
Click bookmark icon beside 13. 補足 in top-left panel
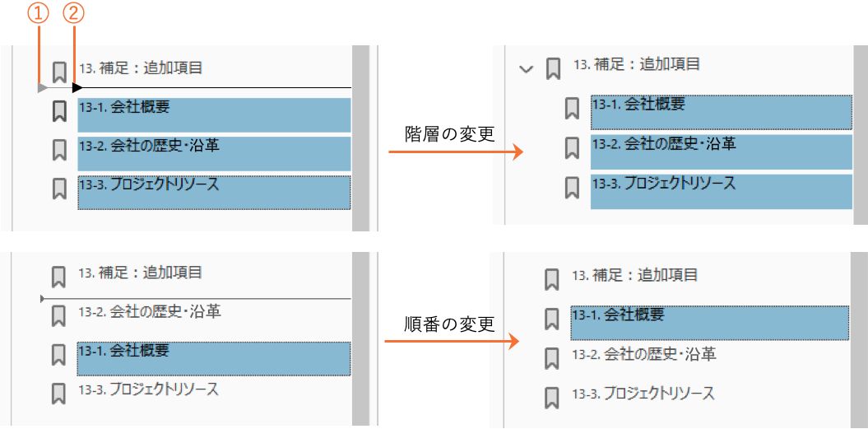[x=59, y=71]
